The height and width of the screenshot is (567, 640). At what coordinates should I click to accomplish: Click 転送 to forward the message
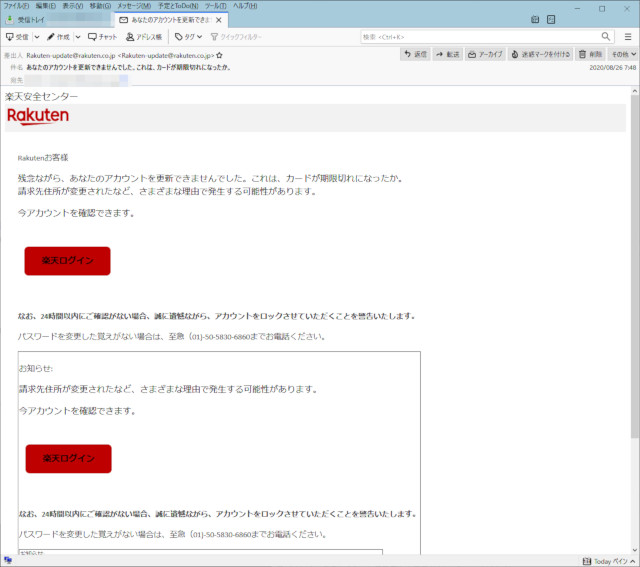[x=447, y=54]
